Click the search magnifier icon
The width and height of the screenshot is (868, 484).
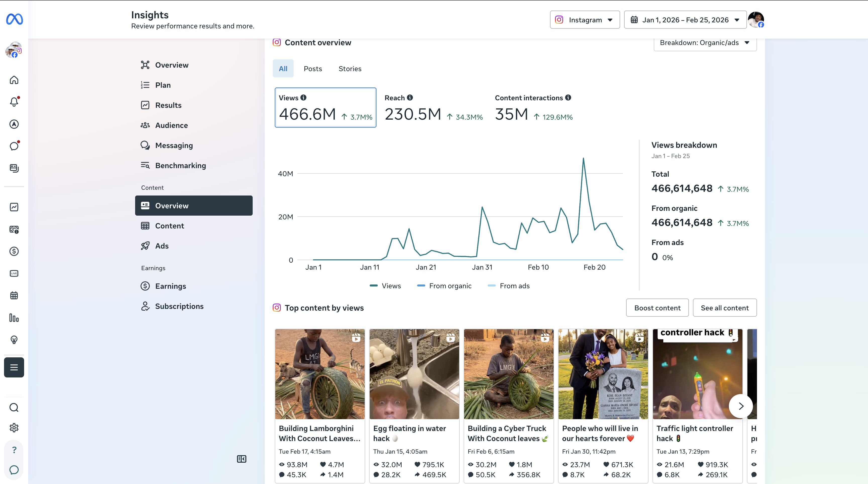tap(14, 408)
